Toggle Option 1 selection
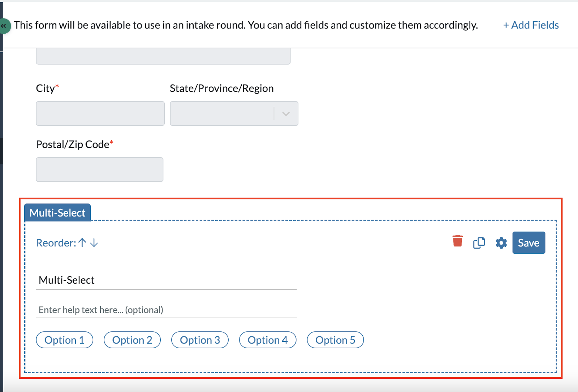 click(64, 340)
